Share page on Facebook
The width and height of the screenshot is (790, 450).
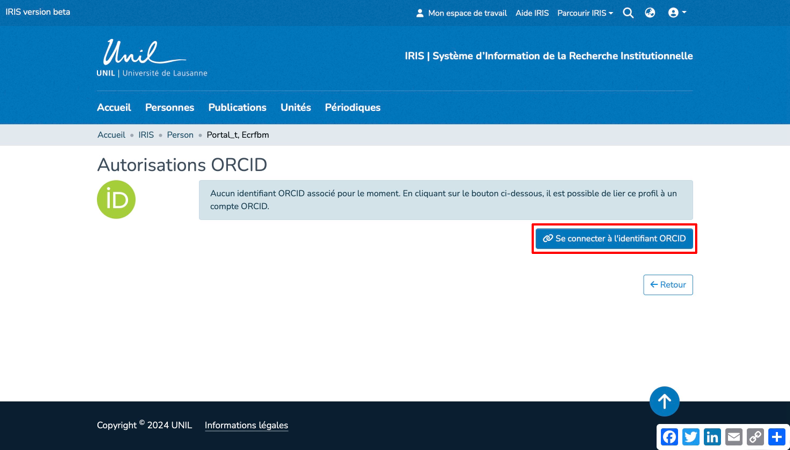(669, 437)
